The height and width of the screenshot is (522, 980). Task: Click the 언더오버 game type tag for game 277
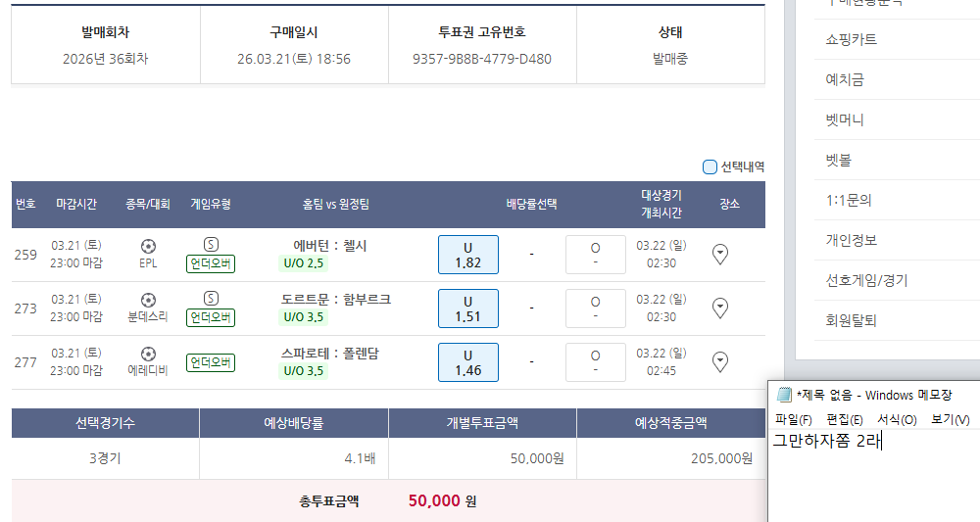211,362
